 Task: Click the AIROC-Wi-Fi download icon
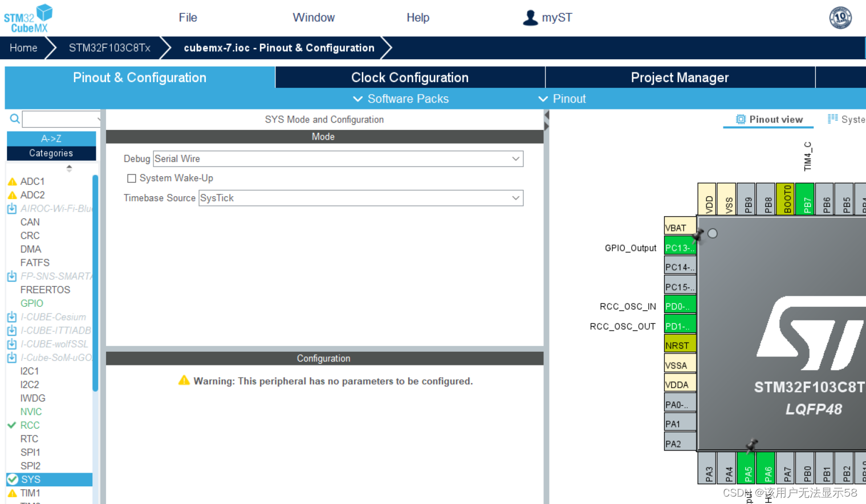12,209
